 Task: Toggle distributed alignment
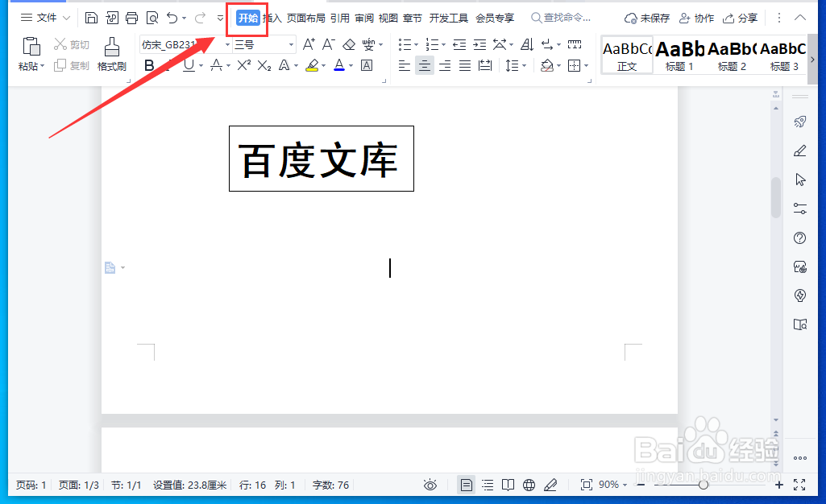click(x=485, y=66)
